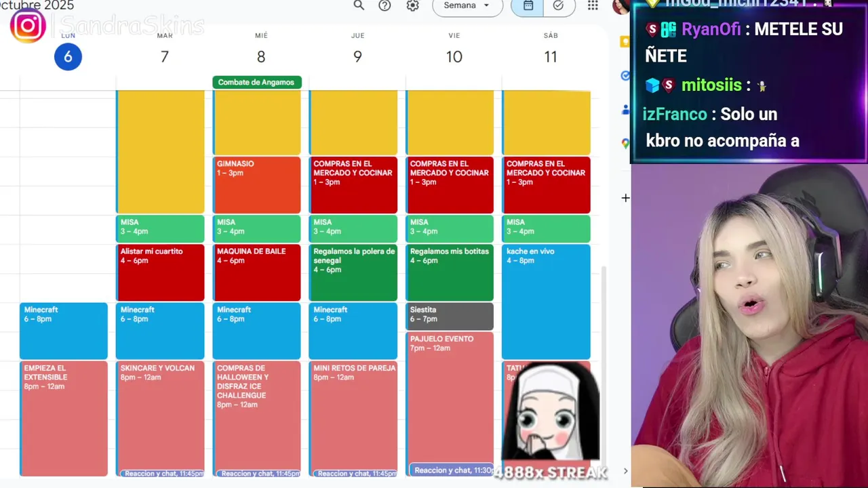Select Tuesday 7 day header
The height and width of the screenshot is (488, 868).
click(164, 57)
